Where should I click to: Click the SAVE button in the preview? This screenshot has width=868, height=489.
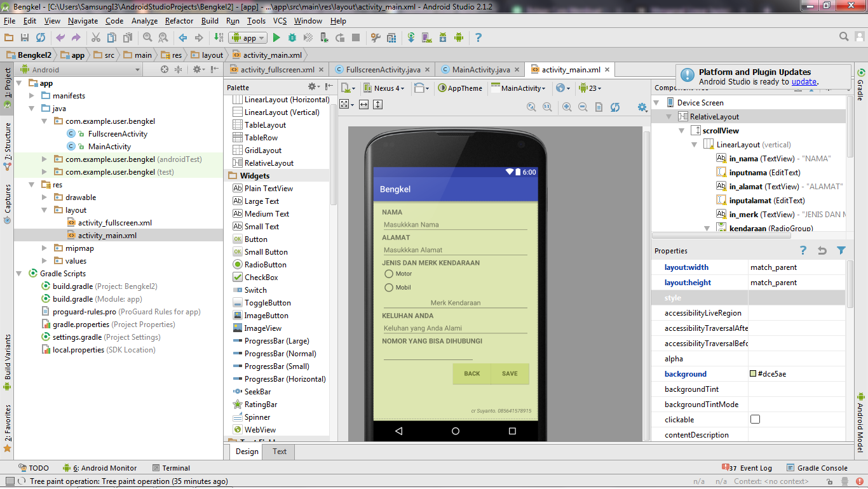pyautogui.click(x=509, y=374)
